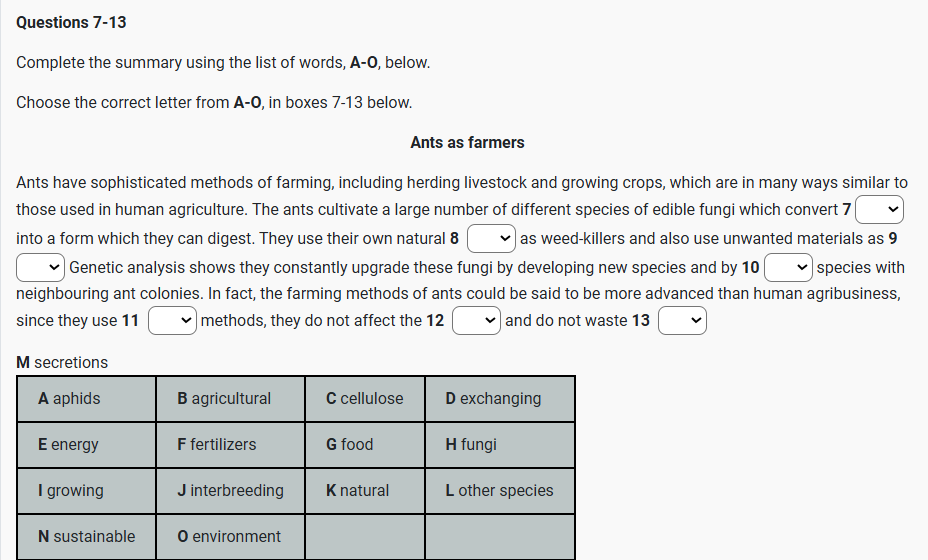Select the 'H fungi' word cell

[499, 445]
